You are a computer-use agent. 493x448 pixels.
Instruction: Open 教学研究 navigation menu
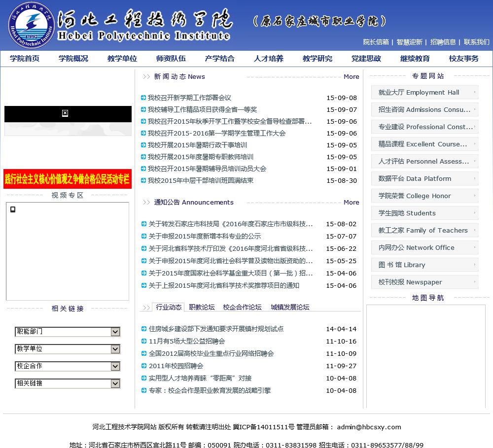[317, 59]
